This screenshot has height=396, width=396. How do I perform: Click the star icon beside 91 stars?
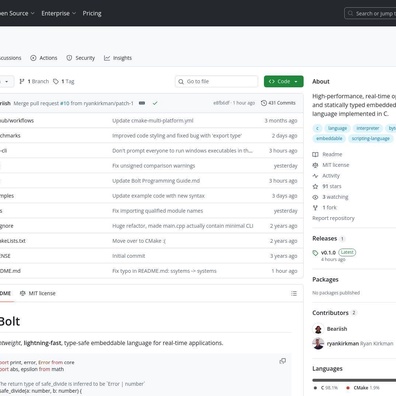click(315, 186)
